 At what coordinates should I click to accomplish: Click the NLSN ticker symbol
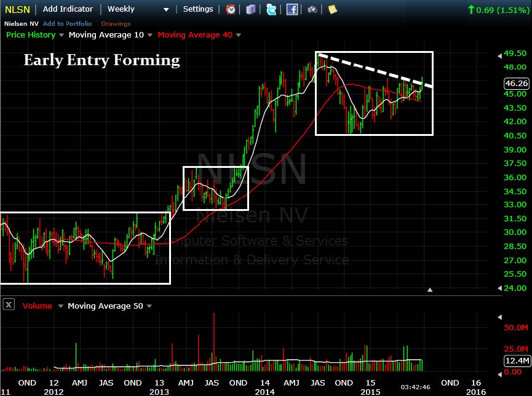(x=17, y=9)
